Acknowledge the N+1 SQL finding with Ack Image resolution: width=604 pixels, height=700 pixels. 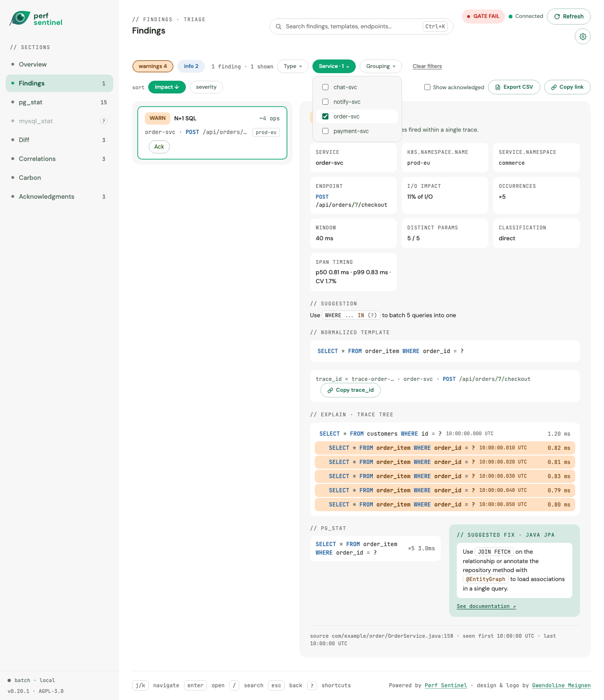[159, 147]
